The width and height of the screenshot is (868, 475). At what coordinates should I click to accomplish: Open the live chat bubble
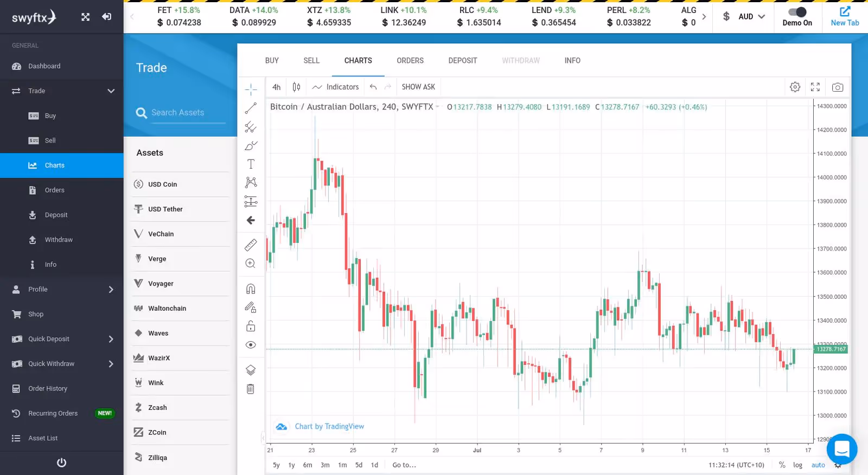[842, 449]
